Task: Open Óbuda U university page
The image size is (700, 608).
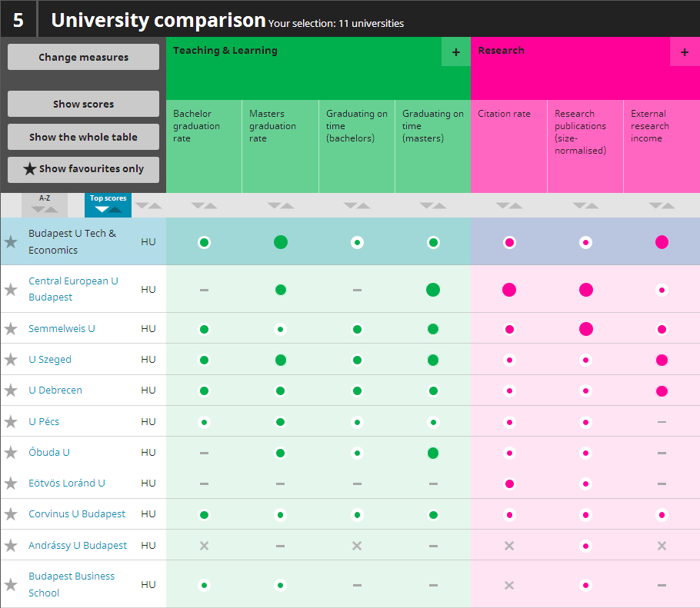Action: [49, 452]
